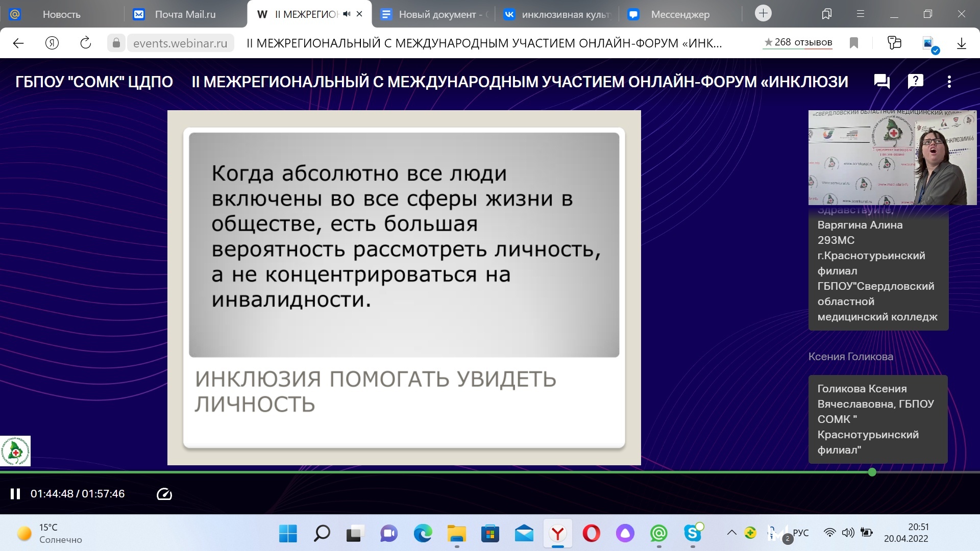The width and height of the screenshot is (980, 551).
Task: Open the Yandex home button
Action: pos(52,43)
